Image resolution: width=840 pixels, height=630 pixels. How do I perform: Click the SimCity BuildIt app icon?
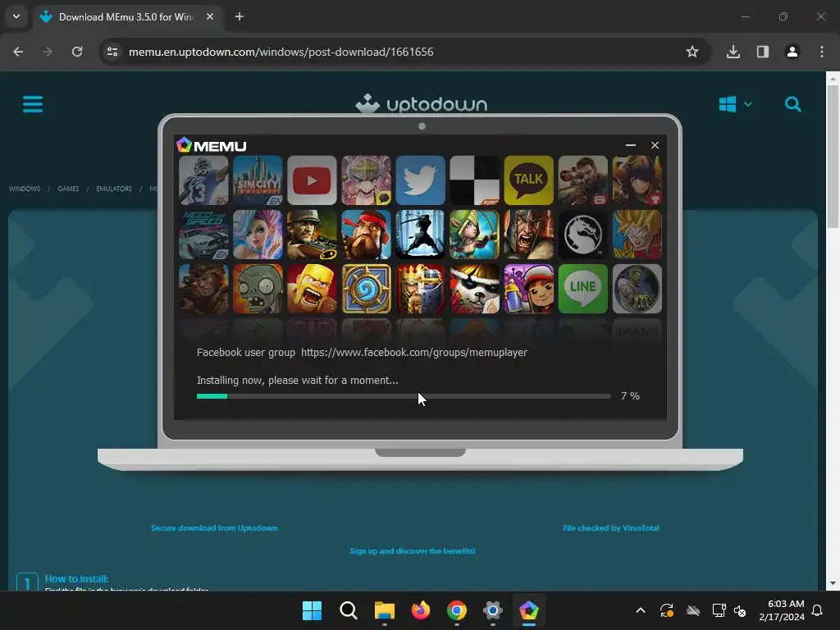click(258, 180)
